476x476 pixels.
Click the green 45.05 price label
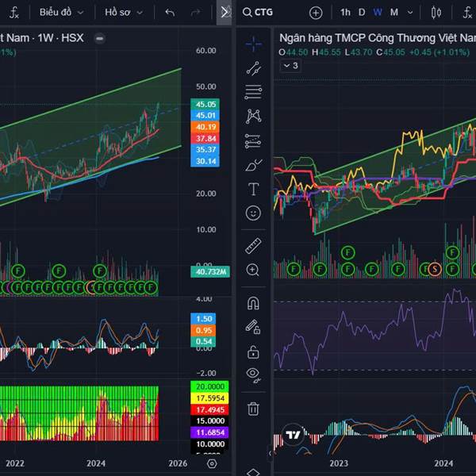tap(205, 104)
